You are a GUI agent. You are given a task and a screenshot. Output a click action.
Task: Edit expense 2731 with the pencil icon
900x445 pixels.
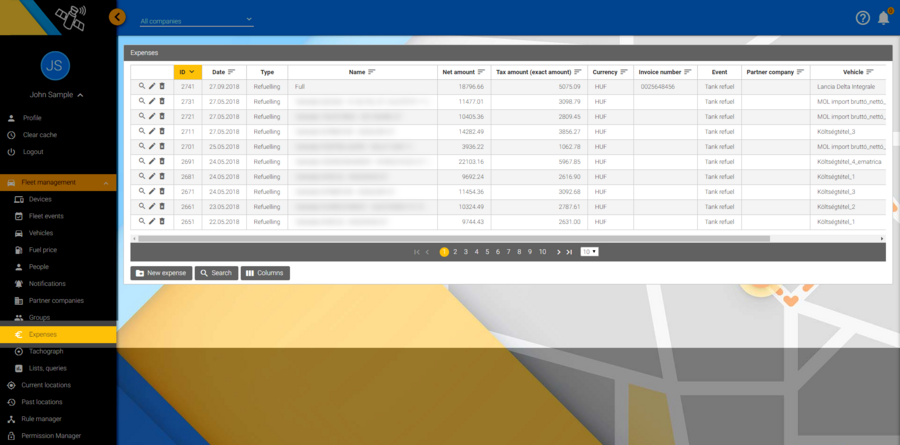152,102
